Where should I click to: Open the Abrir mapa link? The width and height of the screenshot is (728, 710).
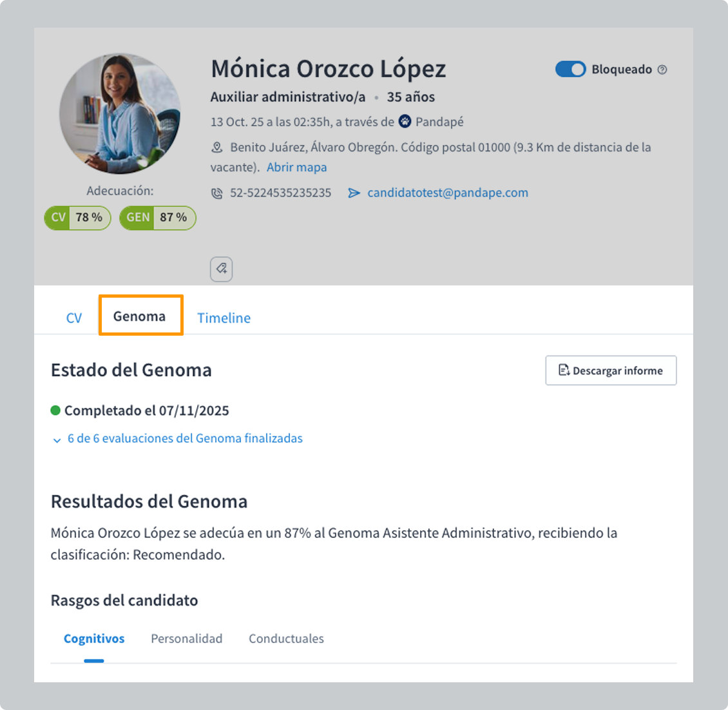pyautogui.click(x=297, y=167)
